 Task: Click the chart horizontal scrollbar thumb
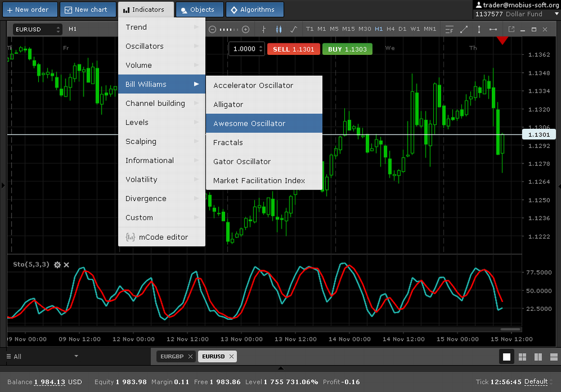coord(510,329)
